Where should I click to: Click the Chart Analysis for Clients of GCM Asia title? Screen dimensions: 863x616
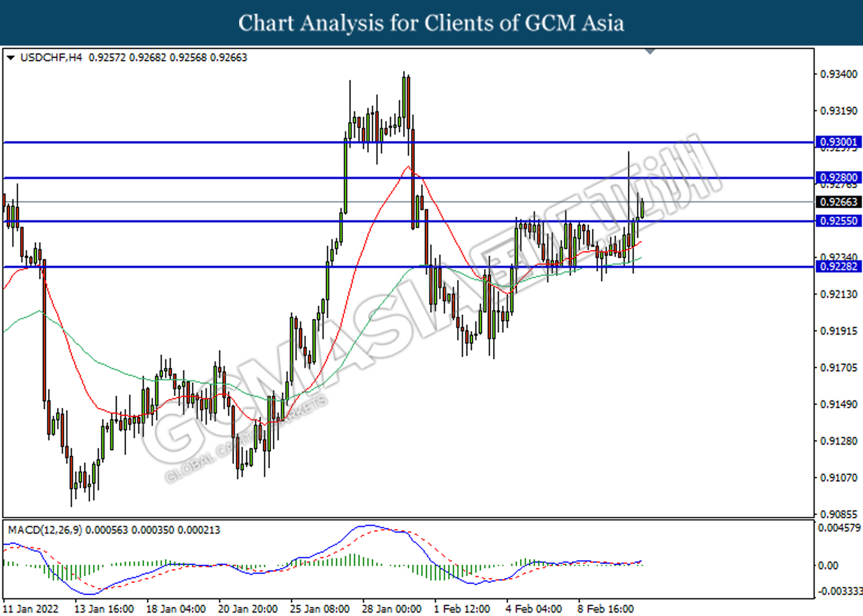click(431, 23)
